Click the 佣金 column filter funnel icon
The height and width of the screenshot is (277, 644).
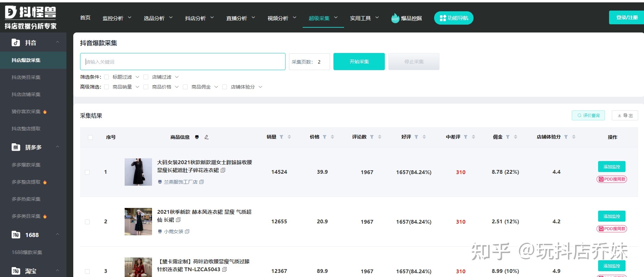(x=508, y=137)
